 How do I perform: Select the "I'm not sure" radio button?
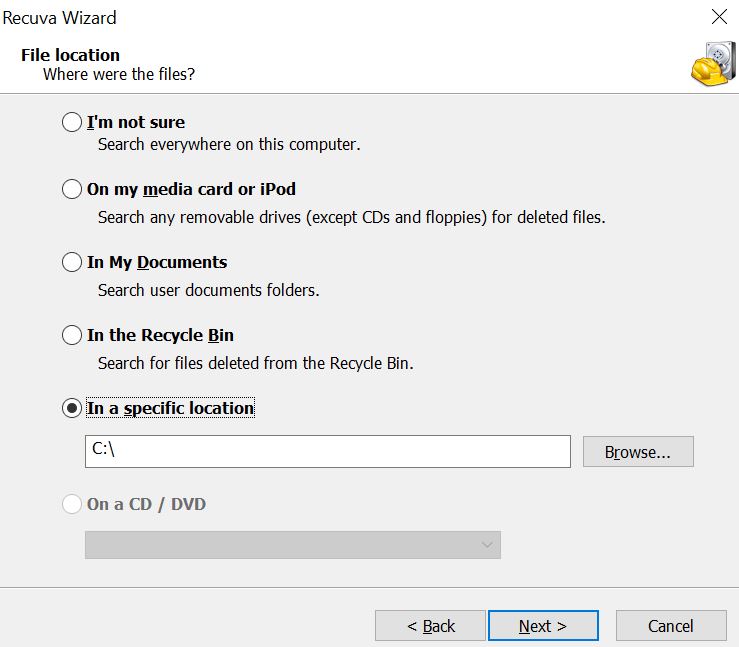click(x=72, y=122)
